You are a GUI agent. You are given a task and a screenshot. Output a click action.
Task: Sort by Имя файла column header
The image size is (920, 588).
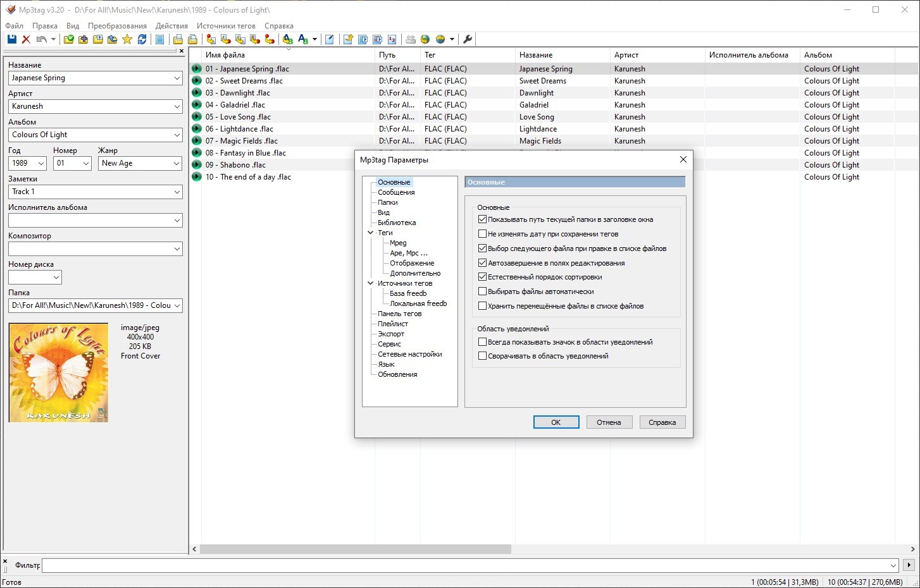coord(288,55)
